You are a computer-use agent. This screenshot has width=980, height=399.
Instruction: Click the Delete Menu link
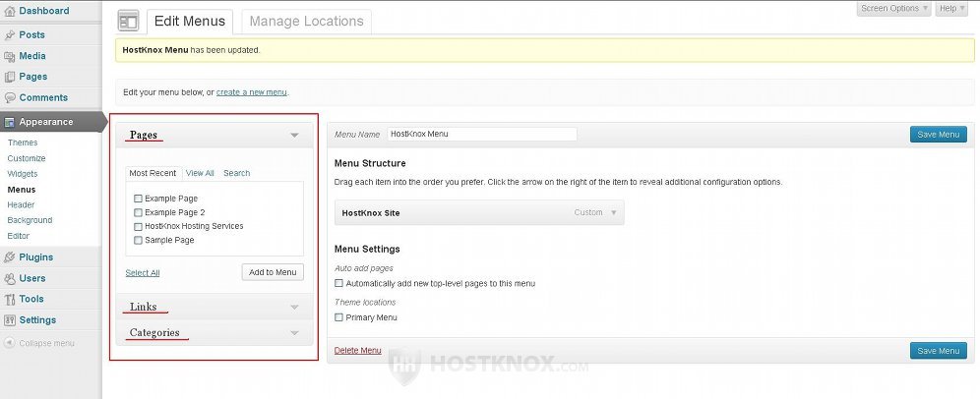click(357, 350)
